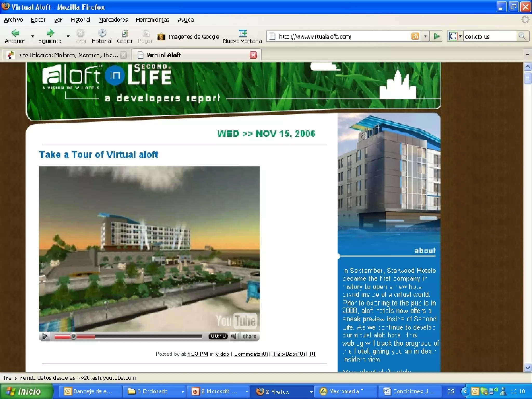Click inside the search box field

490,36
